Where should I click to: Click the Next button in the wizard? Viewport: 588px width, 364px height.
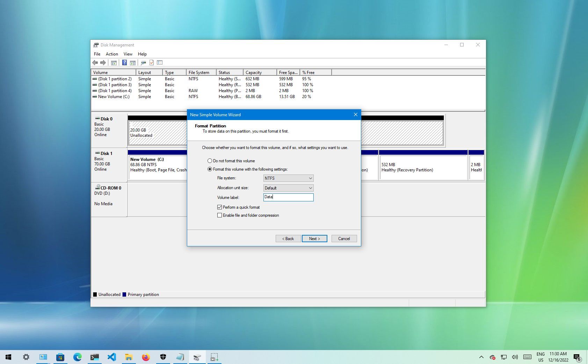(314, 238)
